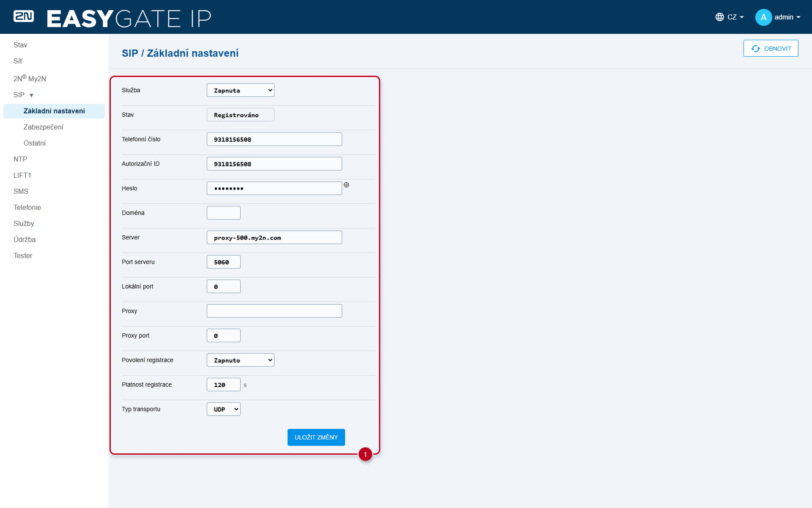Click the Registrováno status field
812x508 pixels.
click(240, 115)
